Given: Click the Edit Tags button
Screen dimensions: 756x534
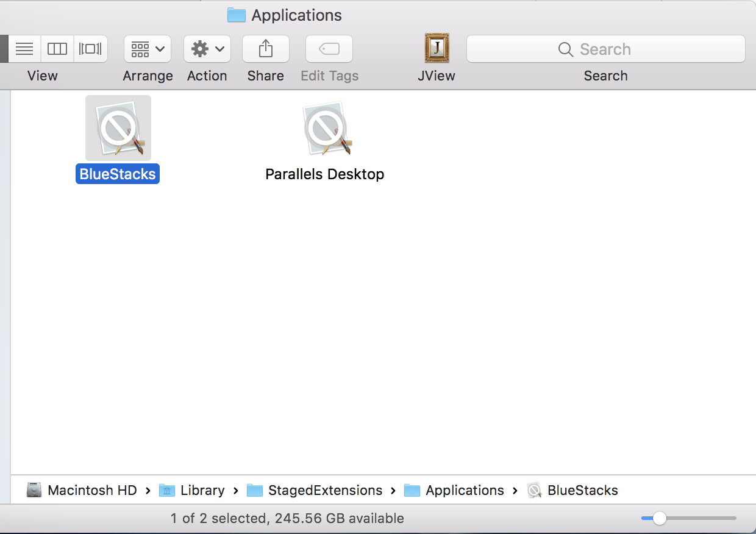Looking at the screenshot, I should [x=329, y=49].
